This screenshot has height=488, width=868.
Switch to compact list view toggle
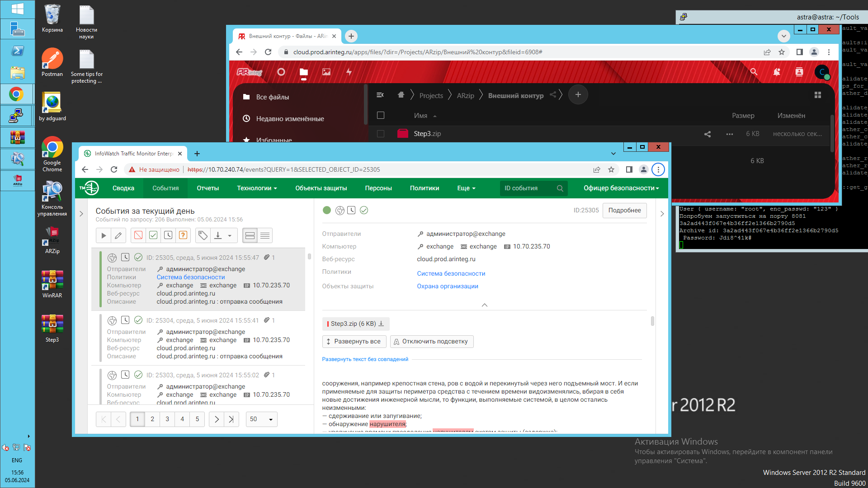coord(265,235)
